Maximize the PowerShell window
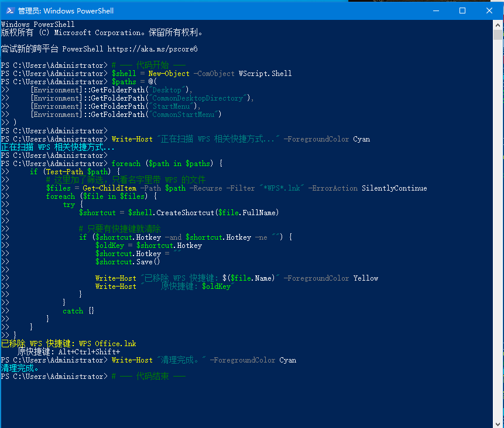This screenshot has width=504, height=428. coord(462,11)
